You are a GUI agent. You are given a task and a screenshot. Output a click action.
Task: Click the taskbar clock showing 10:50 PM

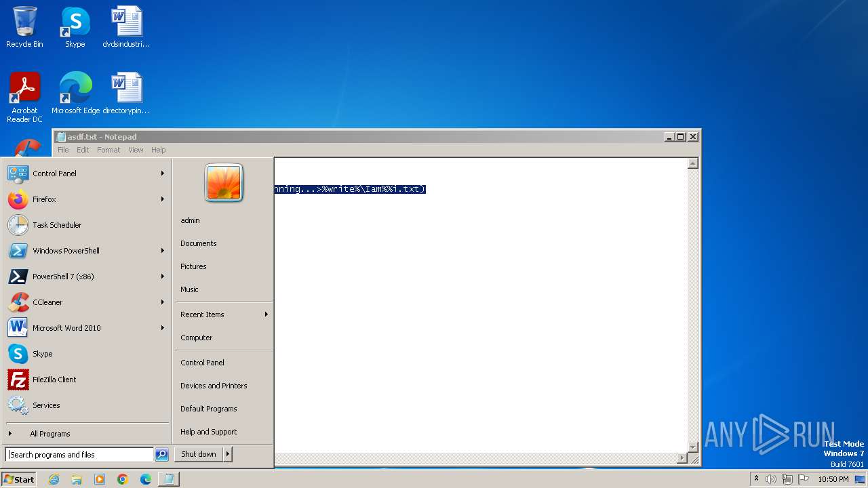(833, 479)
